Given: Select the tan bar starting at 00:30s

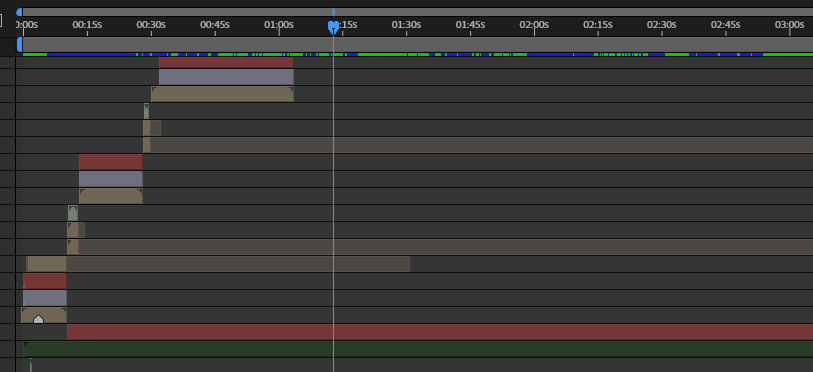Looking at the screenshot, I should point(222,94).
